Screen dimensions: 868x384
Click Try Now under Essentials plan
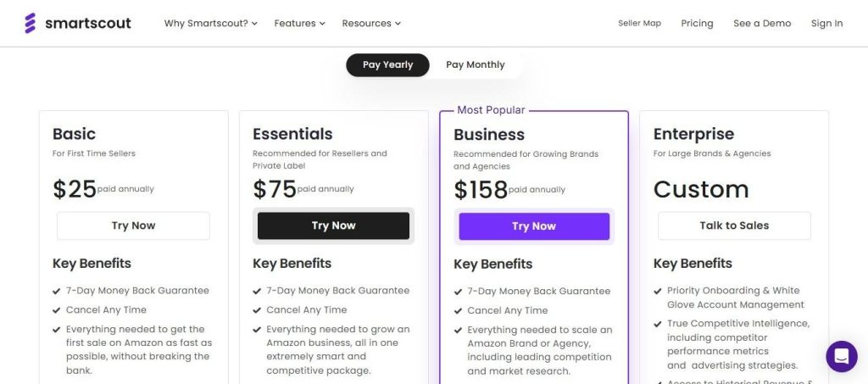pos(333,225)
